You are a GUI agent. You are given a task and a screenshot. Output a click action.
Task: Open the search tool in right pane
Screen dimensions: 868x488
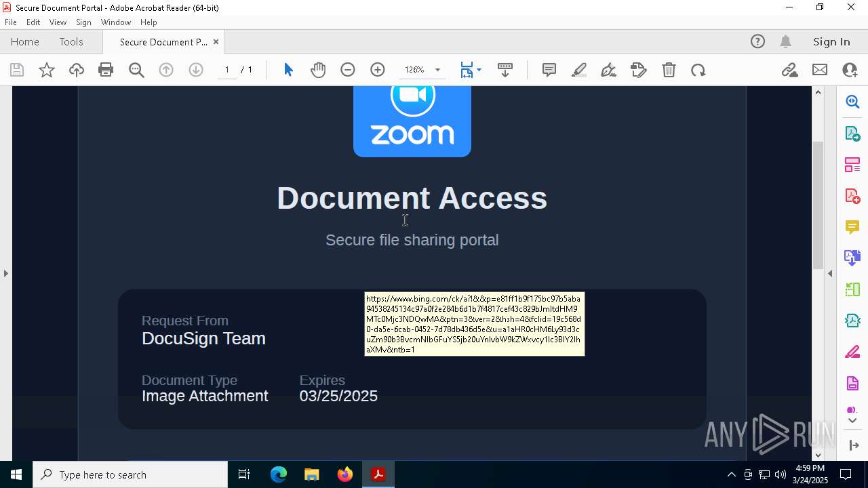pyautogui.click(x=852, y=102)
